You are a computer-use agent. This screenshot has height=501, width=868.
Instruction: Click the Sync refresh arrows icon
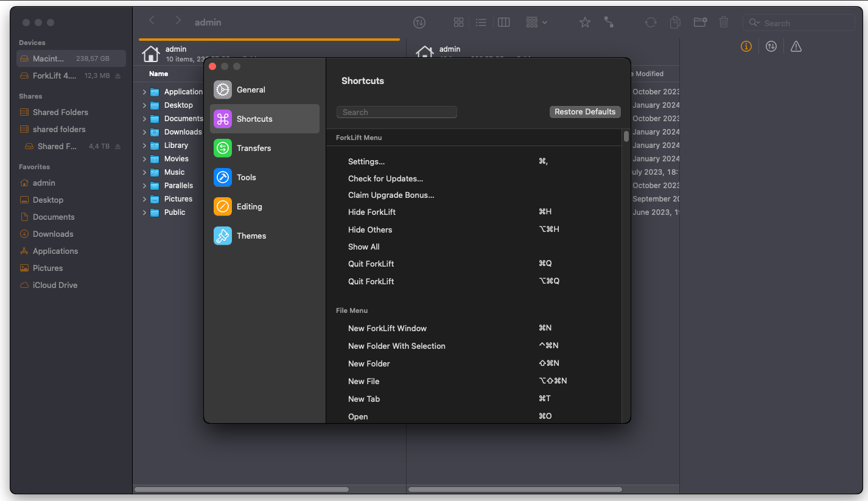point(651,23)
